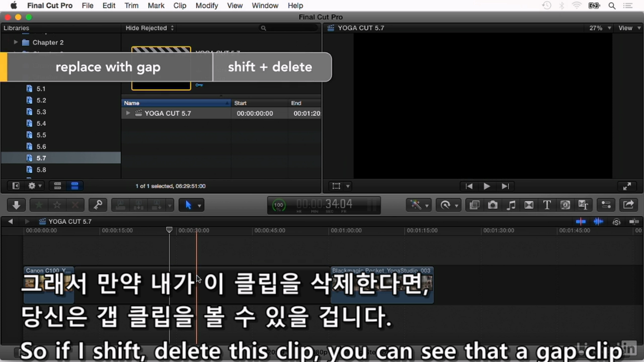Open the Apple menu
Image resolution: width=644 pixels, height=362 pixels.
pos(14,6)
